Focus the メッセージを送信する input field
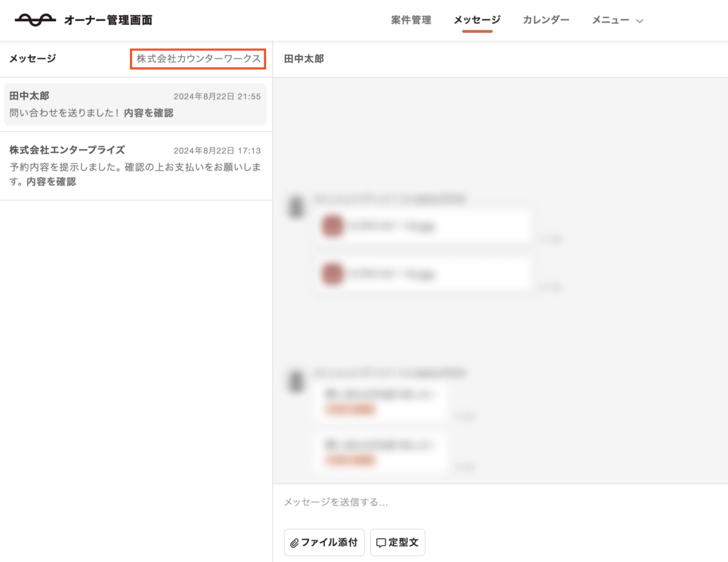This screenshot has height=562, width=728. coord(499,502)
